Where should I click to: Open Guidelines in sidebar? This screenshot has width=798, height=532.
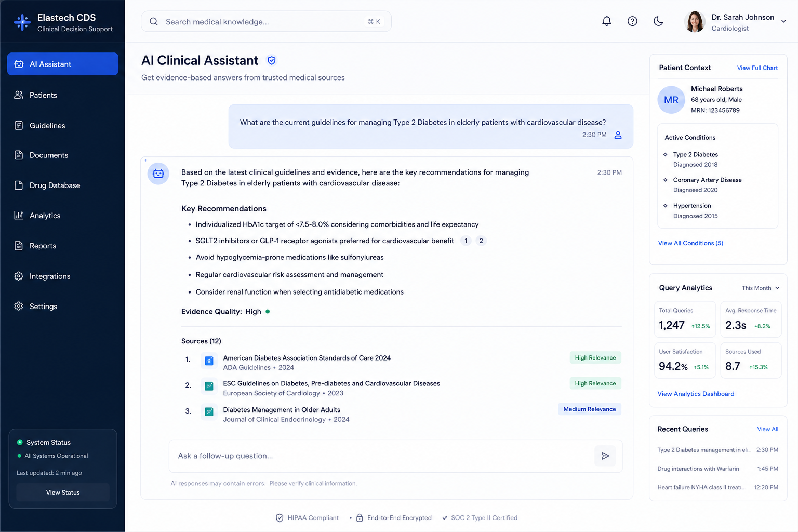click(x=63, y=125)
